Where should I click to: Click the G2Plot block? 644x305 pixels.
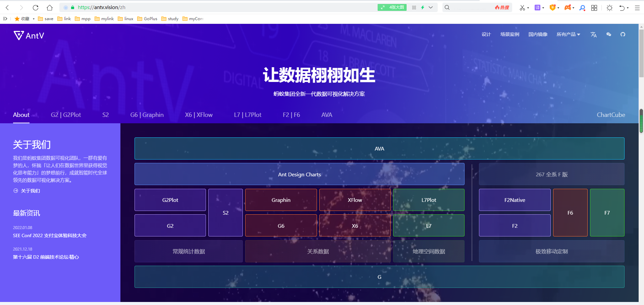[x=170, y=200]
